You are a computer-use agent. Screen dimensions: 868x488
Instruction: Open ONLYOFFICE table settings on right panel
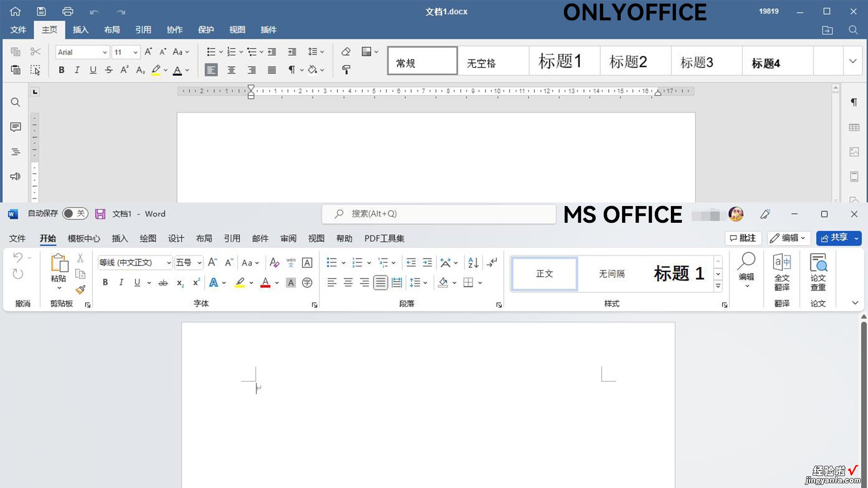point(854,127)
